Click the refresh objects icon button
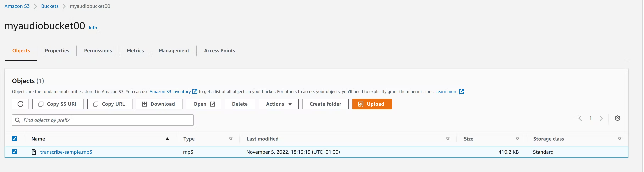Viewport: 644px width, 172px height. click(20, 104)
